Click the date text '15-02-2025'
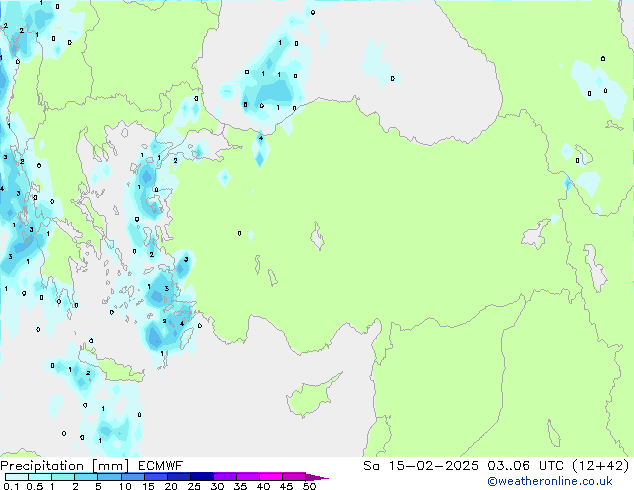This screenshot has height=490, width=634. 434,466
